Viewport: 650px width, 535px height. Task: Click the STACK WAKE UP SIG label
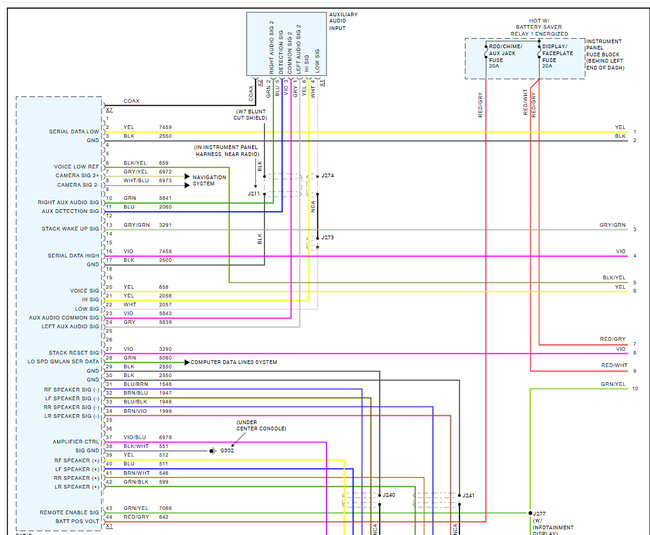pyautogui.click(x=70, y=229)
